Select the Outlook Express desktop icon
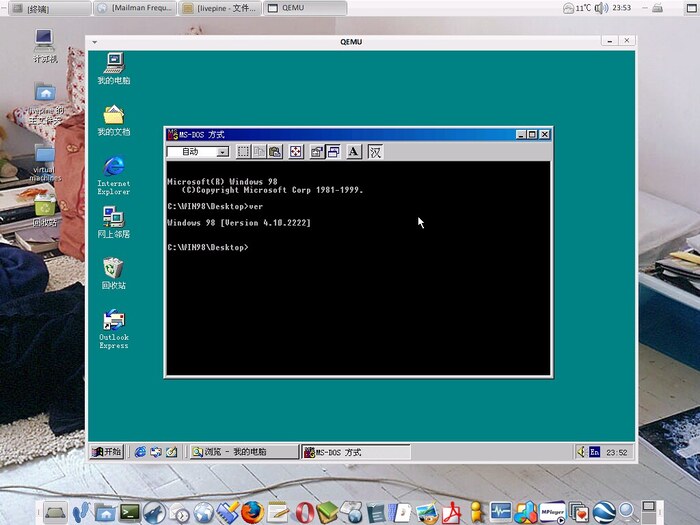Image resolution: width=700 pixels, height=525 pixels. tap(113, 322)
